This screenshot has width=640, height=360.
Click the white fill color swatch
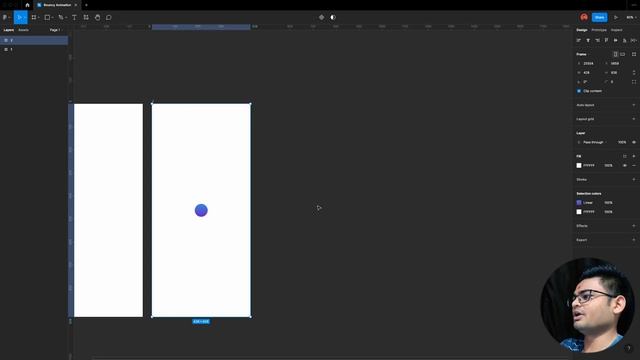tap(579, 166)
